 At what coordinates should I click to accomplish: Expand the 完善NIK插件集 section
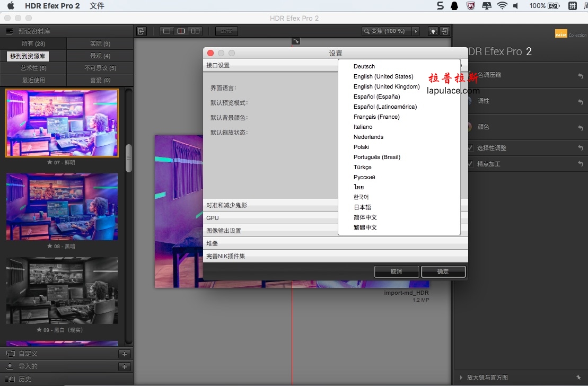(x=335, y=256)
